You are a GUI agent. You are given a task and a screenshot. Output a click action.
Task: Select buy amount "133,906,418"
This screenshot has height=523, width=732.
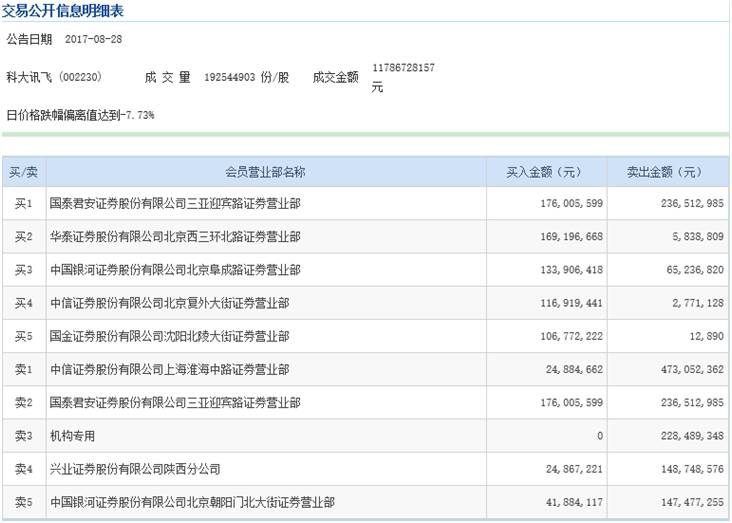[x=571, y=270]
